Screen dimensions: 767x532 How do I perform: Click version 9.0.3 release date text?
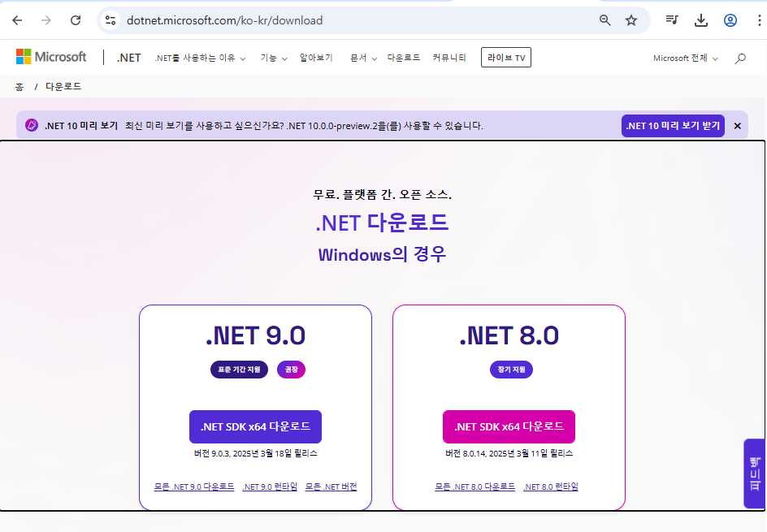point(255,453)
